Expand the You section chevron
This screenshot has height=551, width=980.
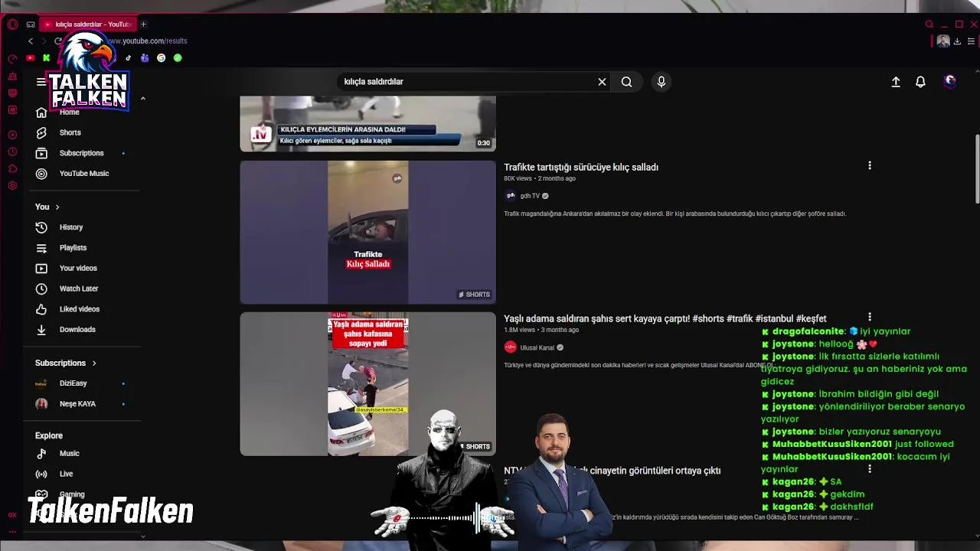pos(57,207)
